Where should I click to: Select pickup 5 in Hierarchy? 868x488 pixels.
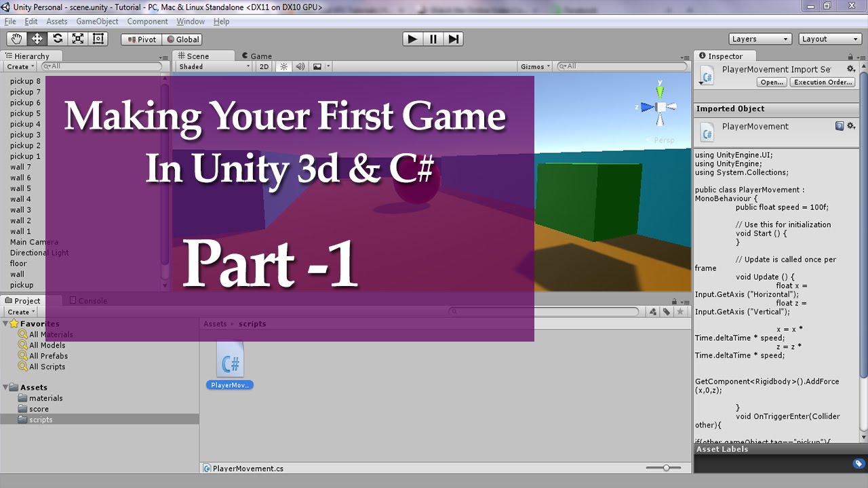click(25, 114)
